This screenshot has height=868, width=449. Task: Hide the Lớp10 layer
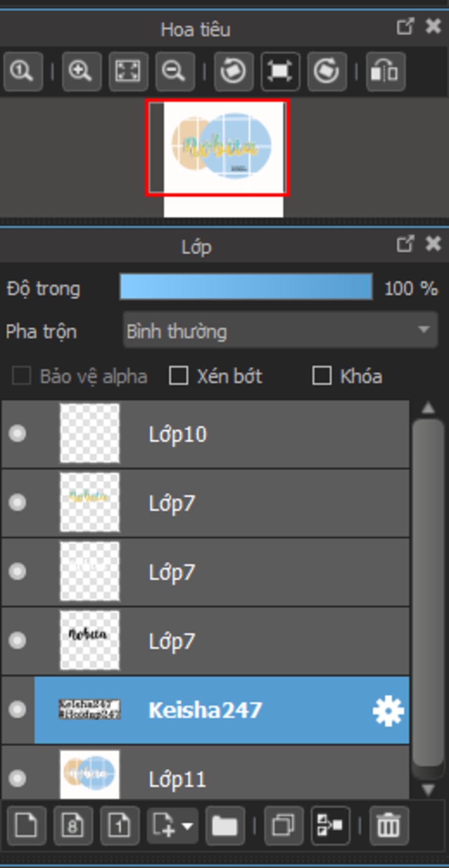tap(18, 434)
